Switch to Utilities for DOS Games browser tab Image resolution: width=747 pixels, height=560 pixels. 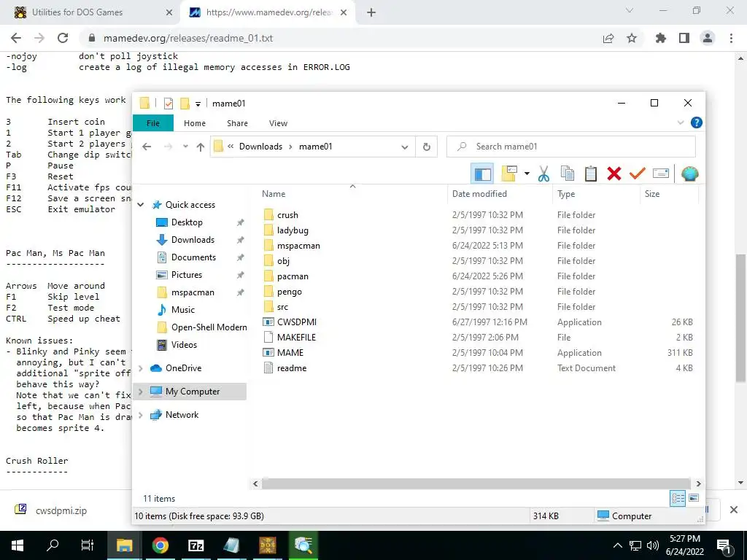90,12
